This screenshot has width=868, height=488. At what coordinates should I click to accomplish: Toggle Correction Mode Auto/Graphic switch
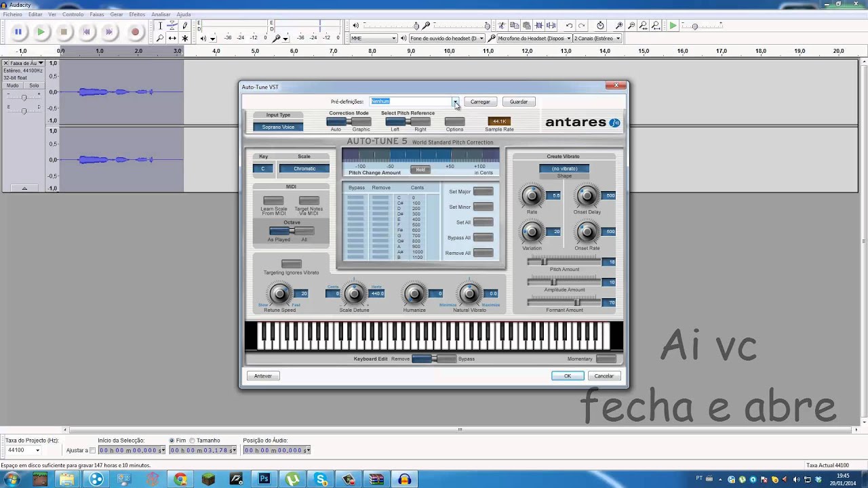[x=349, y=121]
